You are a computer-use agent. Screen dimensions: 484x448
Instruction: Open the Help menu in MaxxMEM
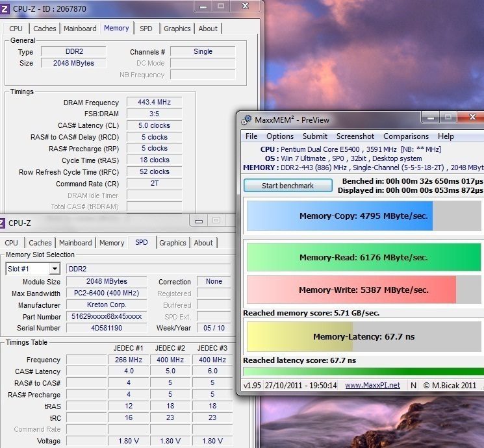pos(446,136)
